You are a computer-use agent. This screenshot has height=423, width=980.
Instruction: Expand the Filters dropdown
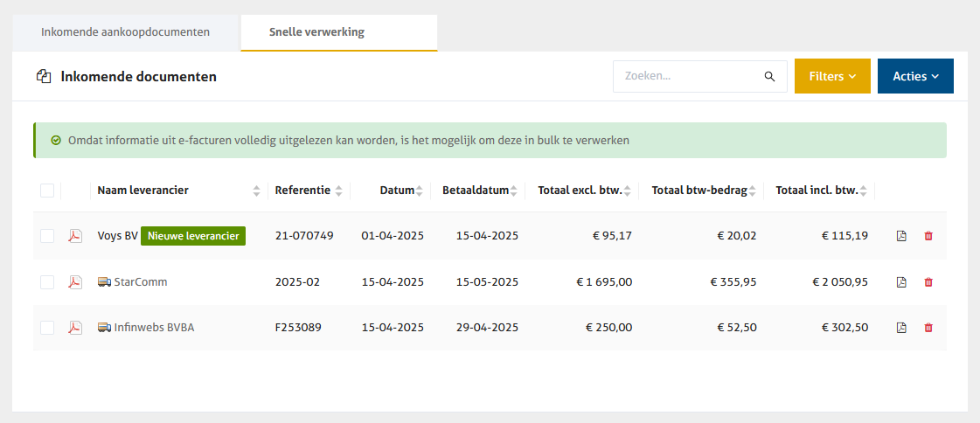(x=831, y=77)
